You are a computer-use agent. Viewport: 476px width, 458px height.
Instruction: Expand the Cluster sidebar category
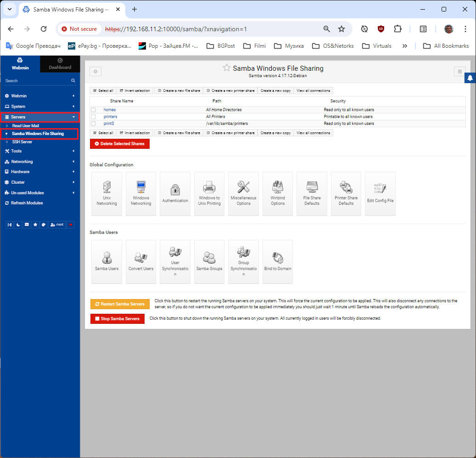[40, 182]
